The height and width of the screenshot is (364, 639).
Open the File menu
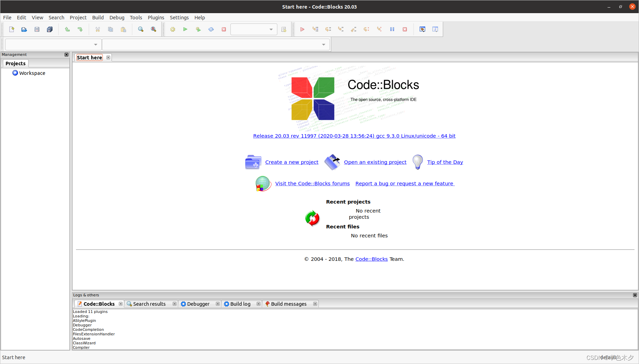click(7, 18)
